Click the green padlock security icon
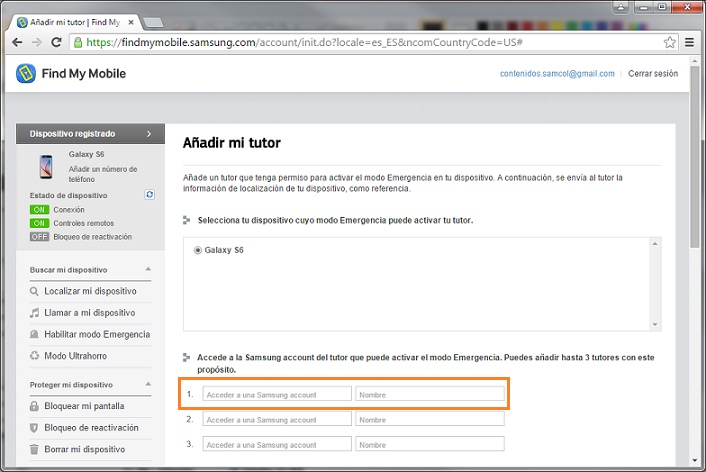Image resolution: width=706 pixels, height=472 pixels. tap(78, 42)
